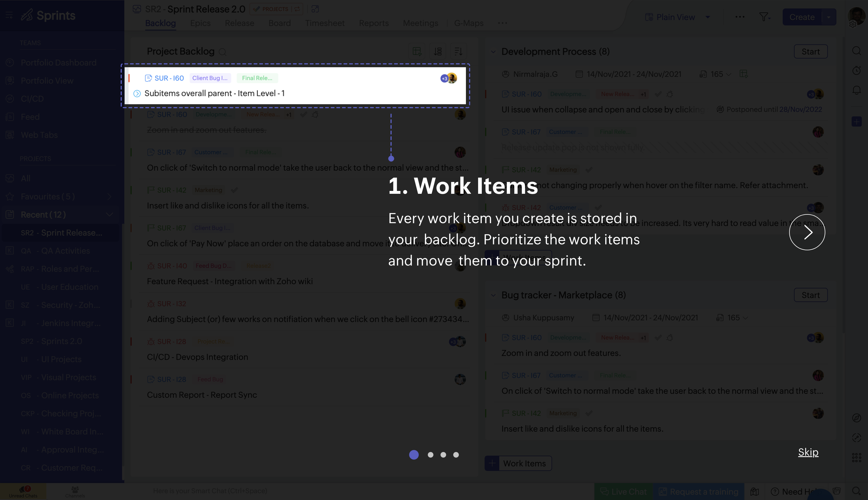This screenshot has width=868, height=500.
Task: Open the global search icon in right sidebar
Action: coord(857,51)
